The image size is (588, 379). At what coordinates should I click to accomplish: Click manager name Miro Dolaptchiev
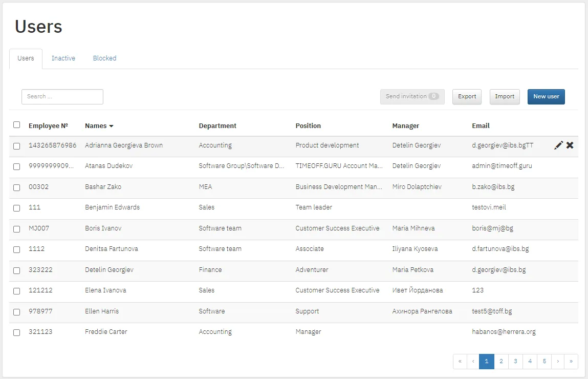(417, 187)
